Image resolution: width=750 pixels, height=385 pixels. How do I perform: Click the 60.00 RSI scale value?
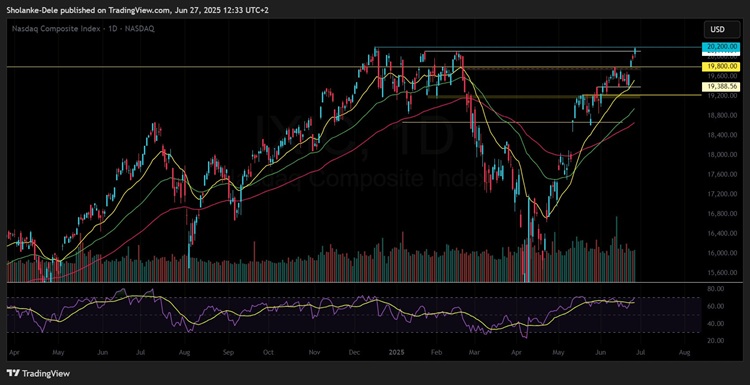[x=717, y=306]
